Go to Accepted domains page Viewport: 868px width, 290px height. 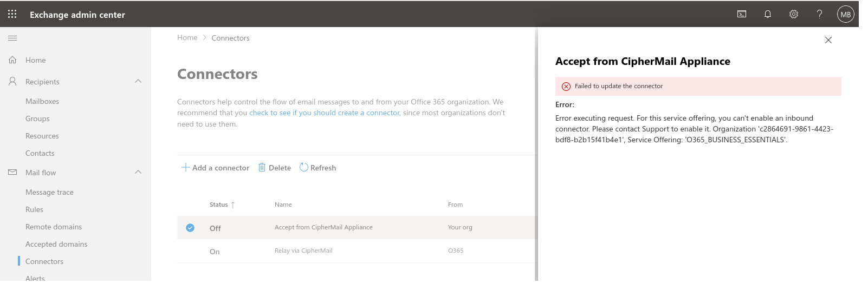56,244
